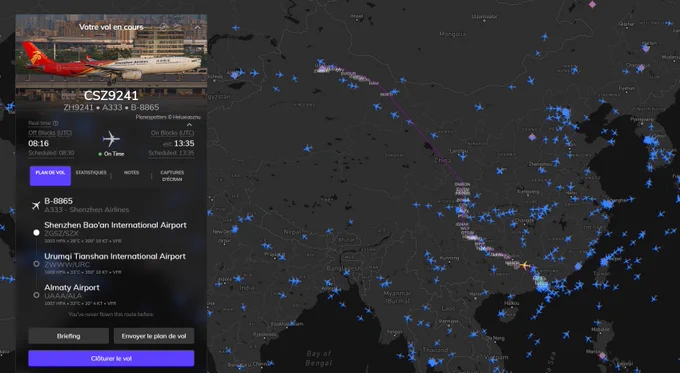Click the ZH9241 flight number text
This screenshot has height=373, width=680.
point(78,107)
